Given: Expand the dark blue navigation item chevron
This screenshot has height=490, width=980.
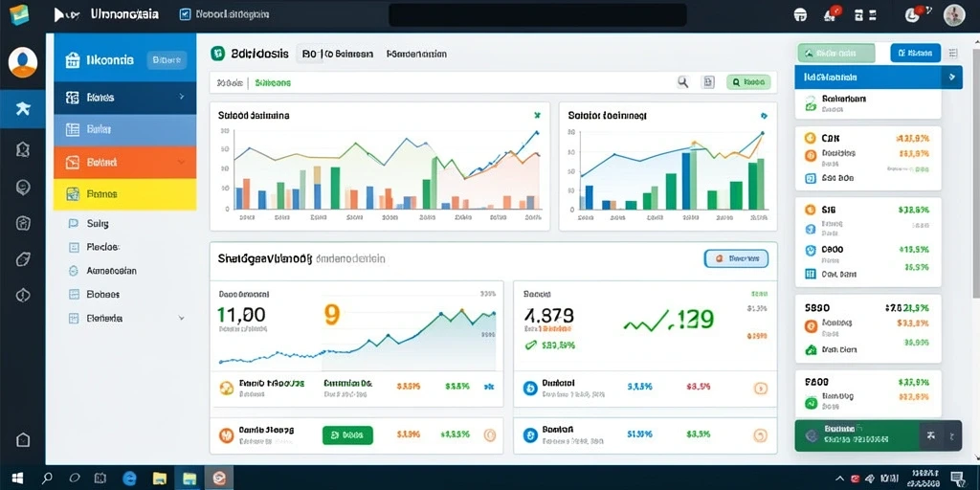Looking at the screenshot, I should tap(181, 97).
